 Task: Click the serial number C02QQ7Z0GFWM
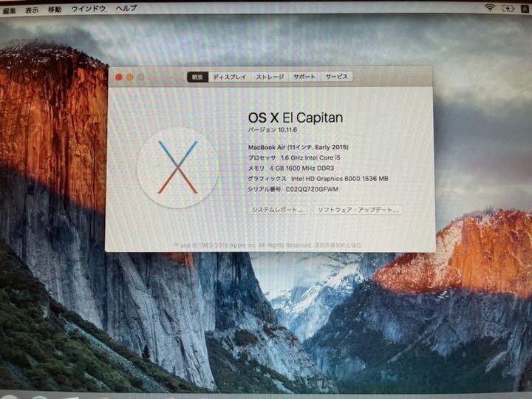pos(312,189)
